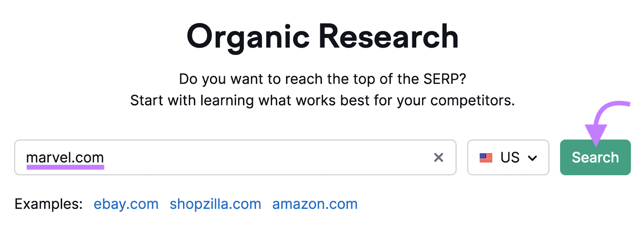
Task: Expand the country selection chevron
Action: click(x=533, y=158)
